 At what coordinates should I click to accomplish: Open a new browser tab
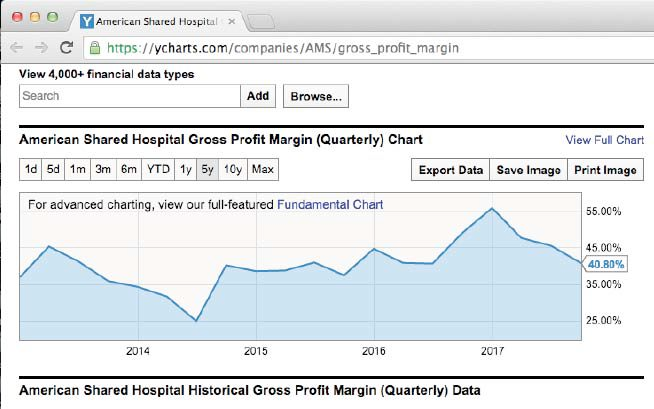point(261,22)
